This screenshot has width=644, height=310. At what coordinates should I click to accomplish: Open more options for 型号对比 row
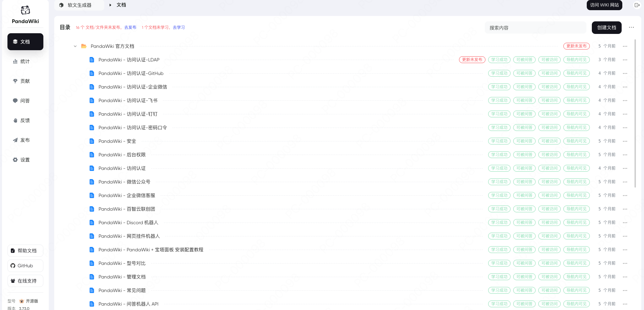tap(625, 263)
